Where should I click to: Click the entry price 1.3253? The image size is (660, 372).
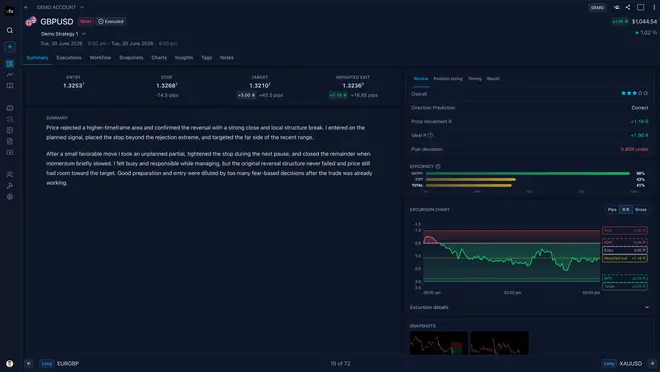(x=74, y=86)
